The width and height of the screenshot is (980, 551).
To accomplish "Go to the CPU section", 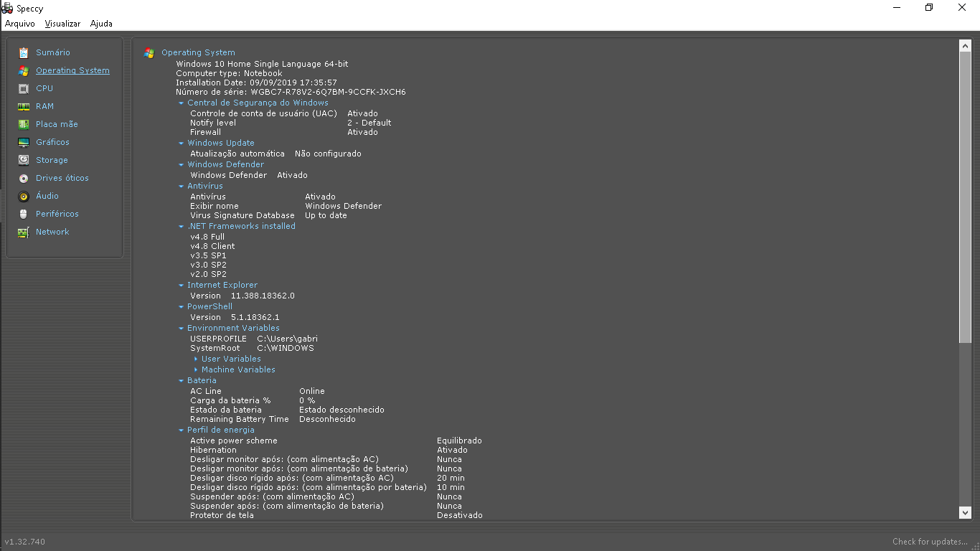I will (x=44, y=88).
